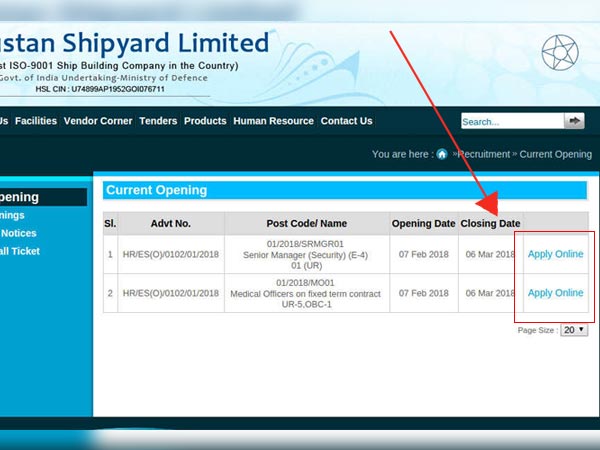Open the Facilities menu

(x=36, y=121)
